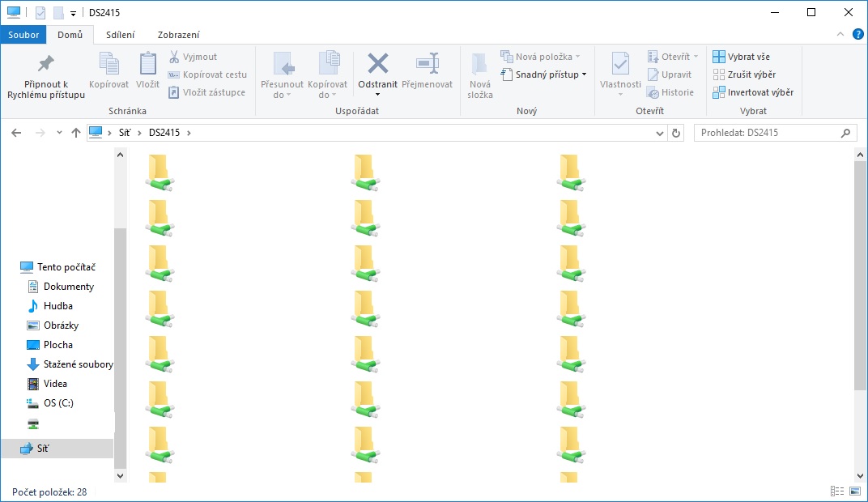Click the refresh button beside address bar
868x502 pixels.
pos(677,133)
